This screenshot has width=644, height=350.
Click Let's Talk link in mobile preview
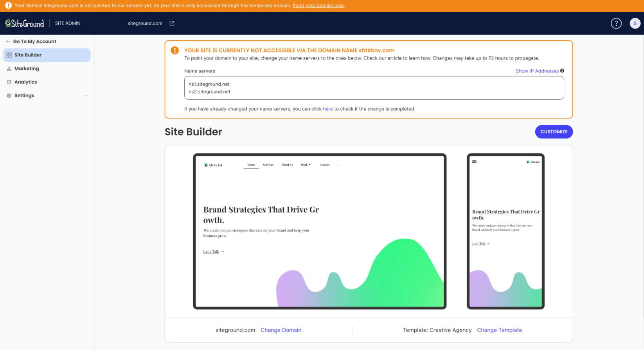(x=481, y=244)
